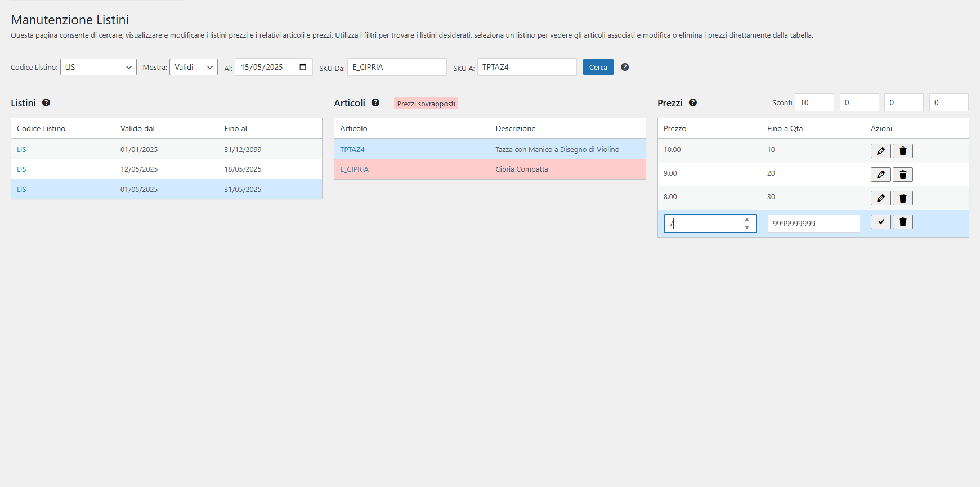Focus the first Sconti field with 10
The image size is (980, 487).
pos(815,102)
